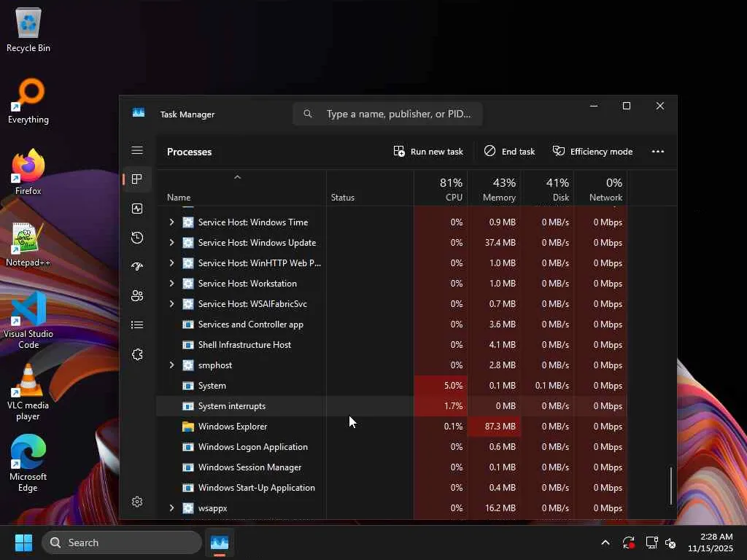Expand Service Host: WSAIFabricSvc process
This screenshot has height=560, width=747.
(x=172, y=304)
